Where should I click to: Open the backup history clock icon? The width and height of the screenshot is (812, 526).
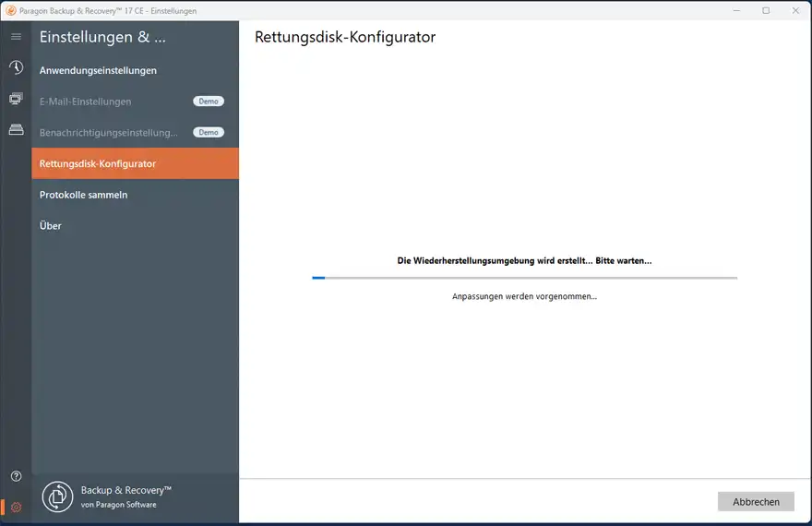(x=16, y=67)
